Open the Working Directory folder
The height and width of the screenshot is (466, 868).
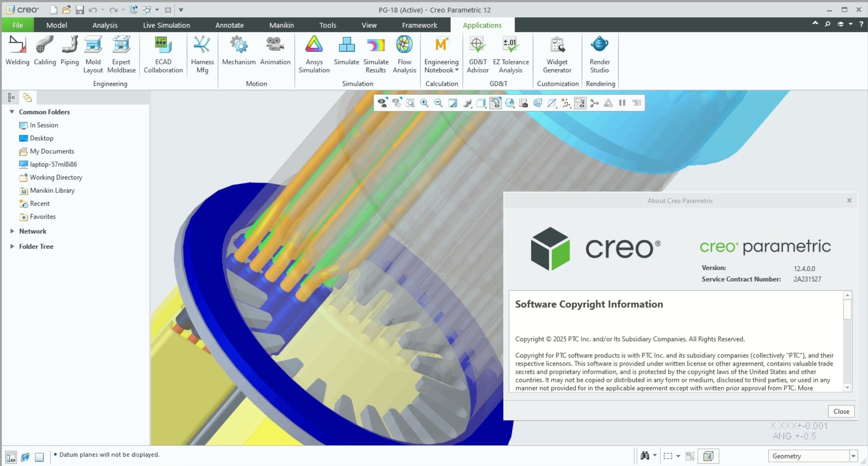click(x=56, y=177)
